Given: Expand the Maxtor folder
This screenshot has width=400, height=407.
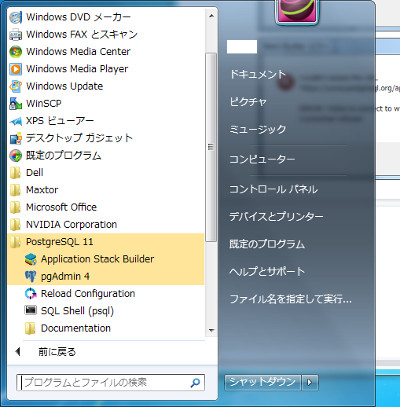Looking at the screenshot, I should [105, 190].
